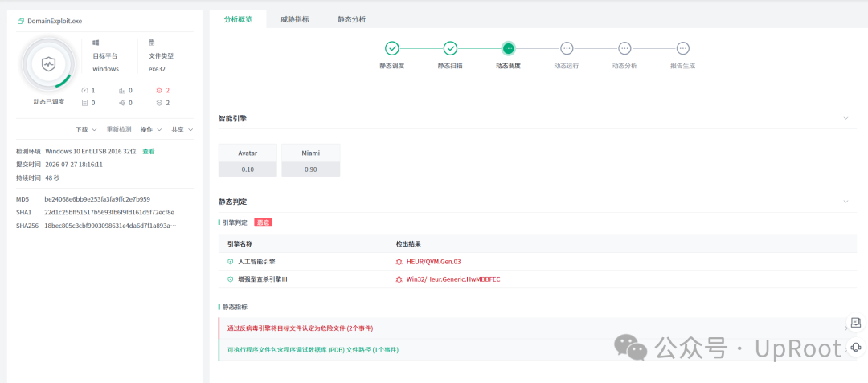This screenshot has height=383, width=868.
Task: Open the floating document feedback icon
Action: pos(856,323)
